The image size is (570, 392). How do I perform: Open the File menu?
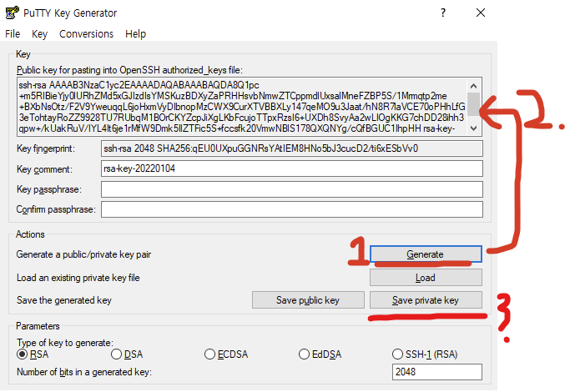click(x=13, y=34)
